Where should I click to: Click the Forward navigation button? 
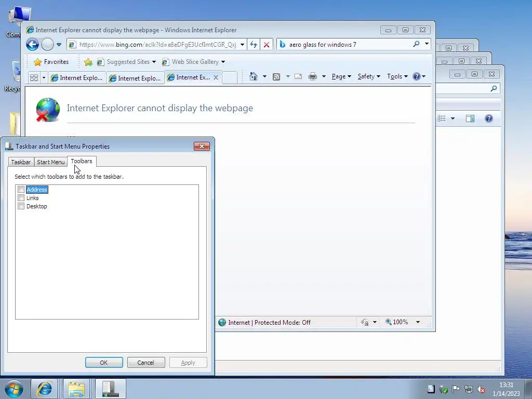pos(47,45)
